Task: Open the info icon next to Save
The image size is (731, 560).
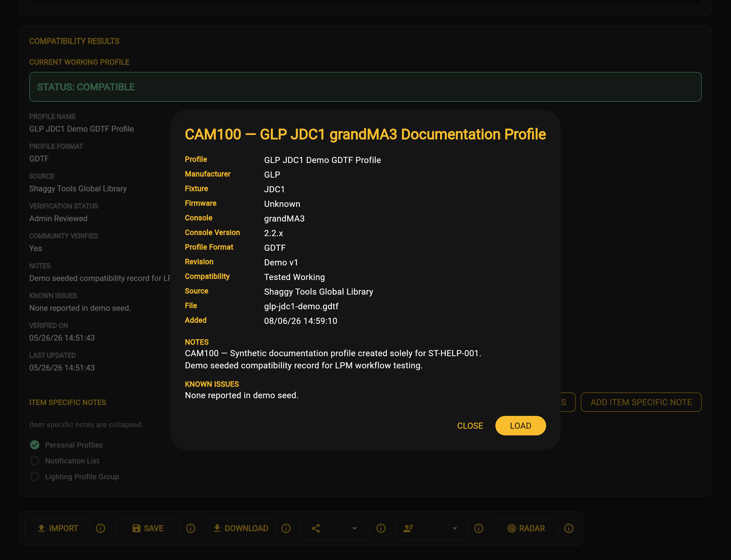Action: point(191,528)
